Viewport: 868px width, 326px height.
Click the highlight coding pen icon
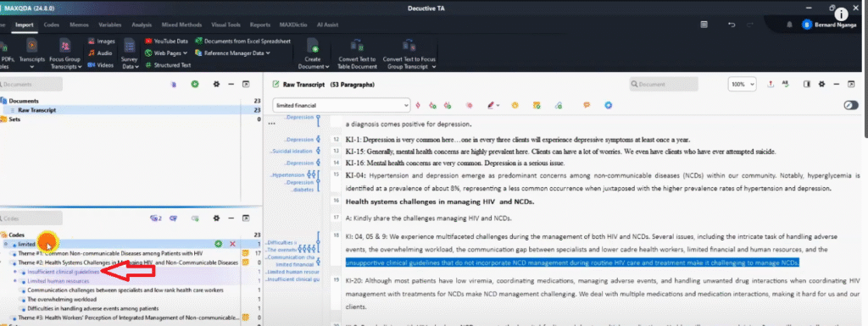[491, 105]
